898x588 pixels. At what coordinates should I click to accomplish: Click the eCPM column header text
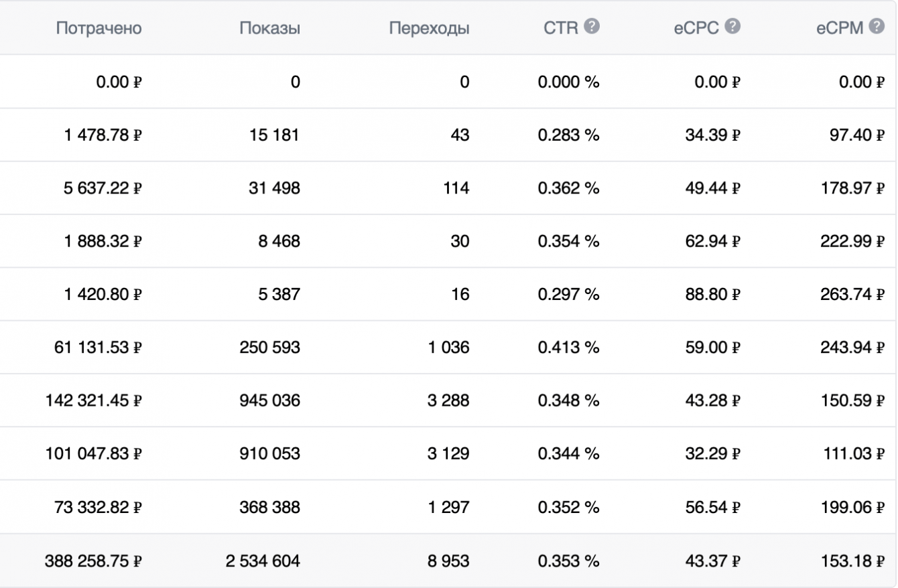coord(840,29)
